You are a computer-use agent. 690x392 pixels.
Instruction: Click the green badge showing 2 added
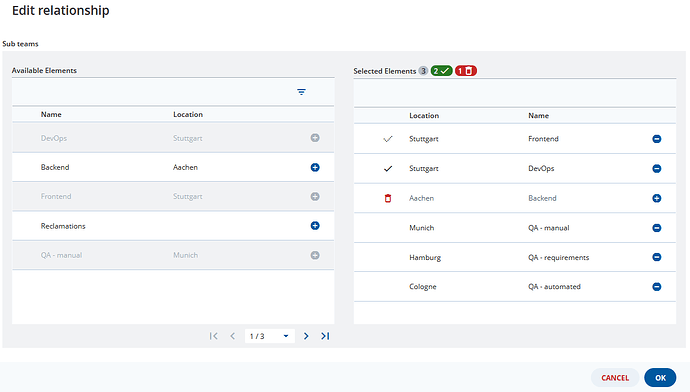tap(441, 71)
